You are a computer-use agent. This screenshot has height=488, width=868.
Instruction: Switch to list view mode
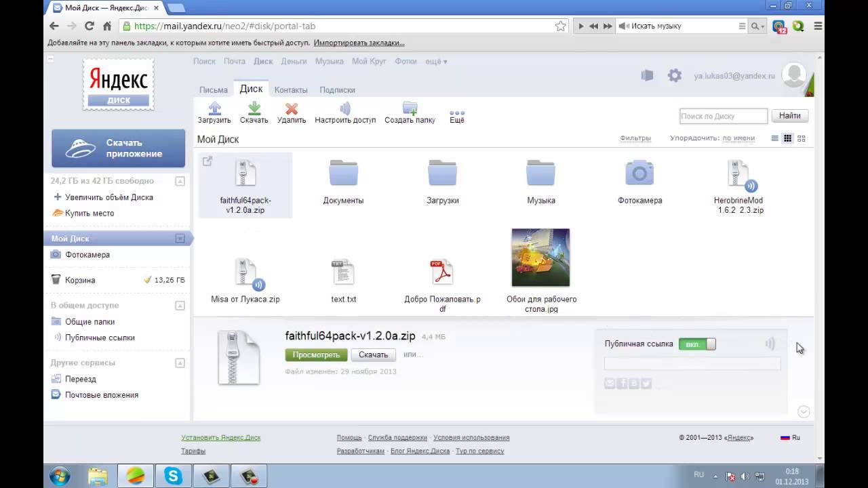pos(774,138)
